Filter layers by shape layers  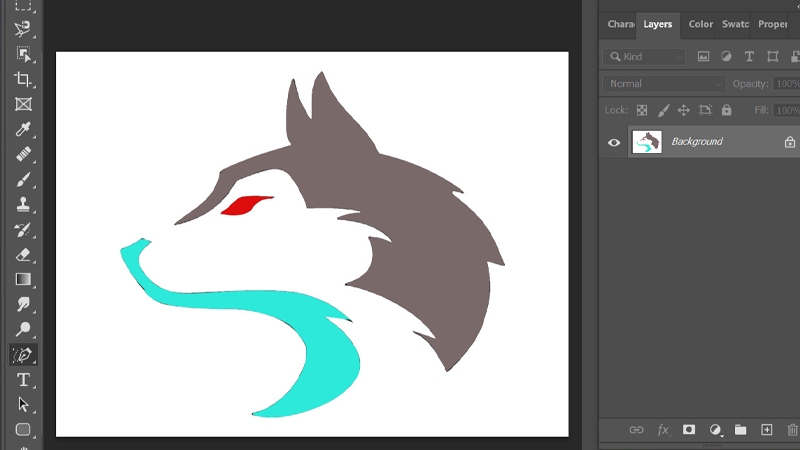pyautogui.click(x=772, y=57)
